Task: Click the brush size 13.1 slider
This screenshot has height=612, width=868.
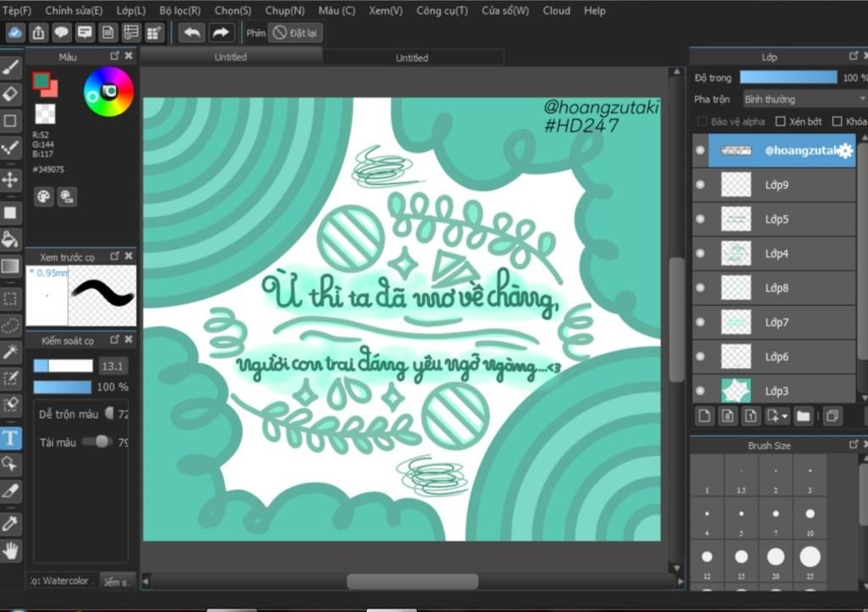Action: [63, 366]
